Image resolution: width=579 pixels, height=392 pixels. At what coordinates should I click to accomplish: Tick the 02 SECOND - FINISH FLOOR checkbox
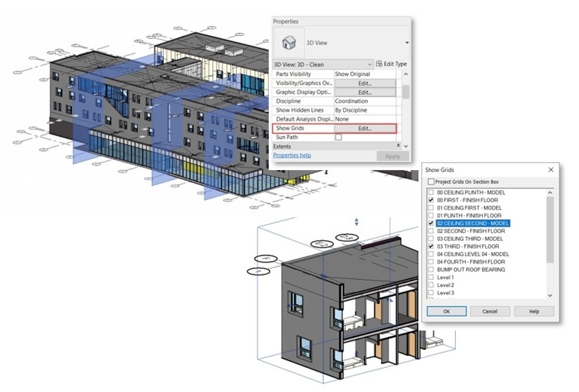click(431, 231)
